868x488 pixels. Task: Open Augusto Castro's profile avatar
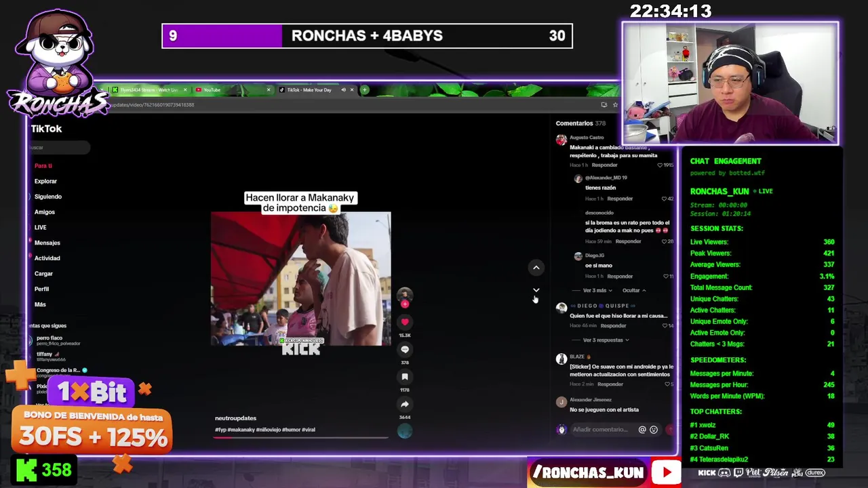tap(561, 140)
